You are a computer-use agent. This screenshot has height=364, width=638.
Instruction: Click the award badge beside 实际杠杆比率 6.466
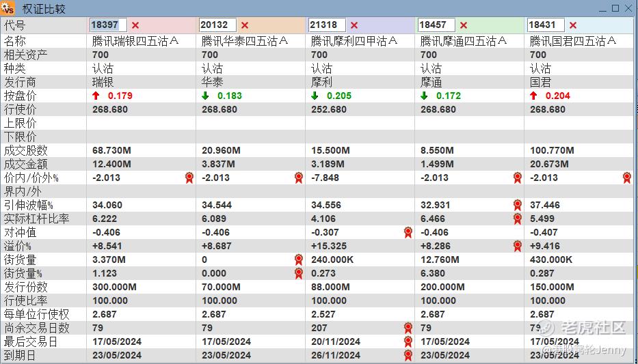tap(518, 219)
